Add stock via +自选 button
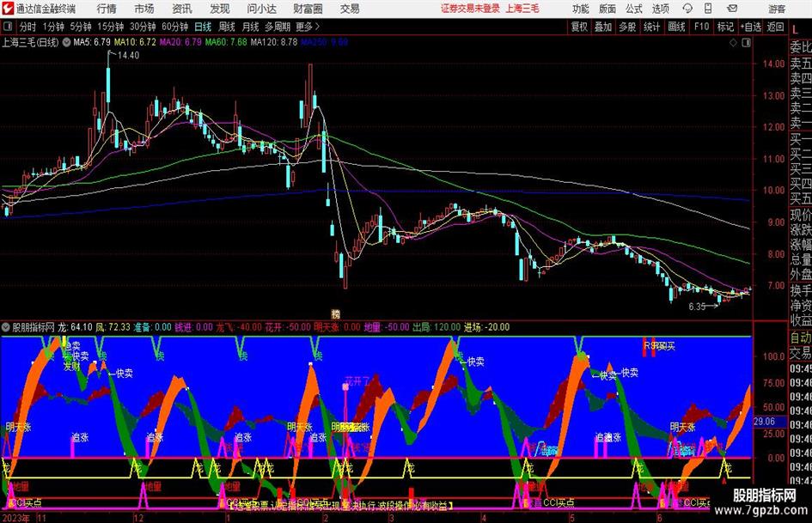This screenshot has height=523, width=812. click(x=751, y=27)
